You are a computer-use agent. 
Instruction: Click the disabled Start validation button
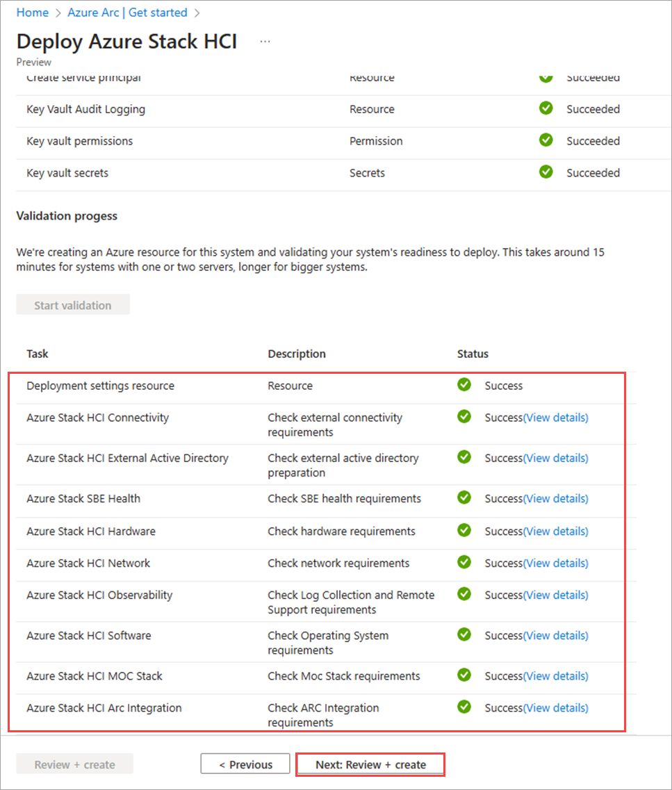[x=73, y=305]
